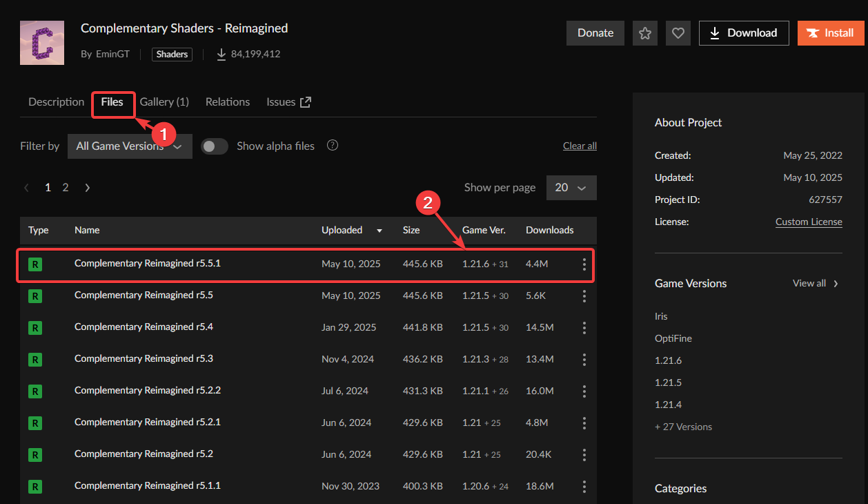Select Iris in Game Versions
This screenshot has height=504, width=868.
pyautogui.click(x=661, y=316)
